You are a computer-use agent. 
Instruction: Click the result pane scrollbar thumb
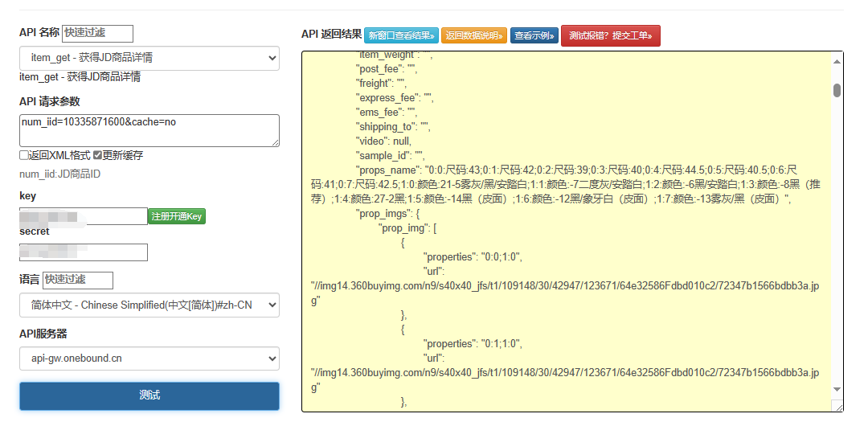pos(837,90)
